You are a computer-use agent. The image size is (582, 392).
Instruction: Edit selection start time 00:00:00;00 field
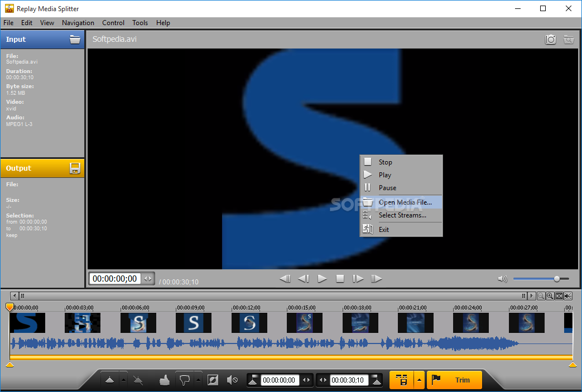pyautogui.click(x=280, y=380)
